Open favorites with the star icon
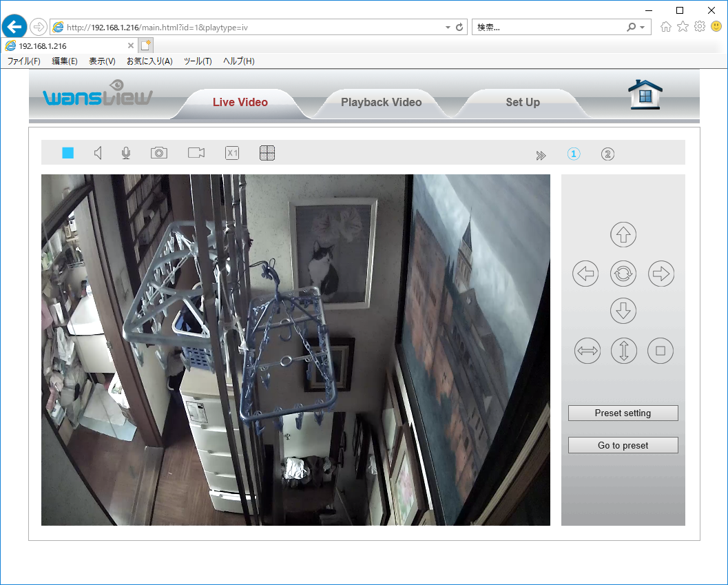 (683, 26)
